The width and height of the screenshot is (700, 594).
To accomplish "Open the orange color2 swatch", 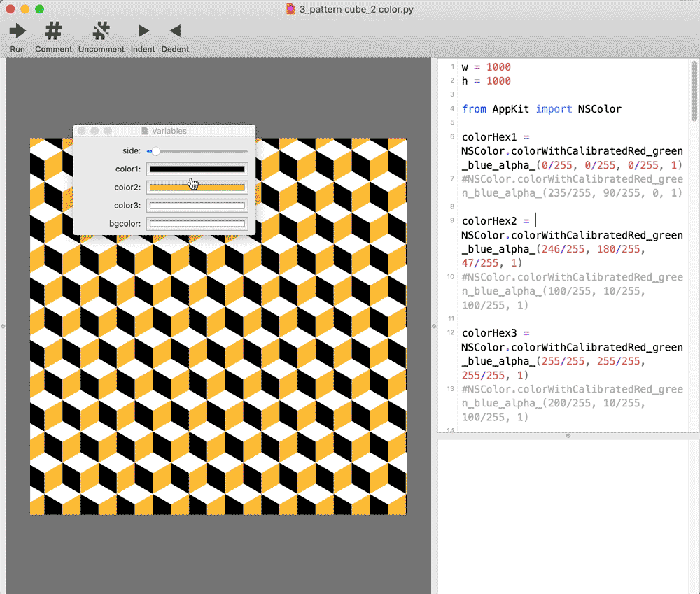I will (x=197, y=188).
